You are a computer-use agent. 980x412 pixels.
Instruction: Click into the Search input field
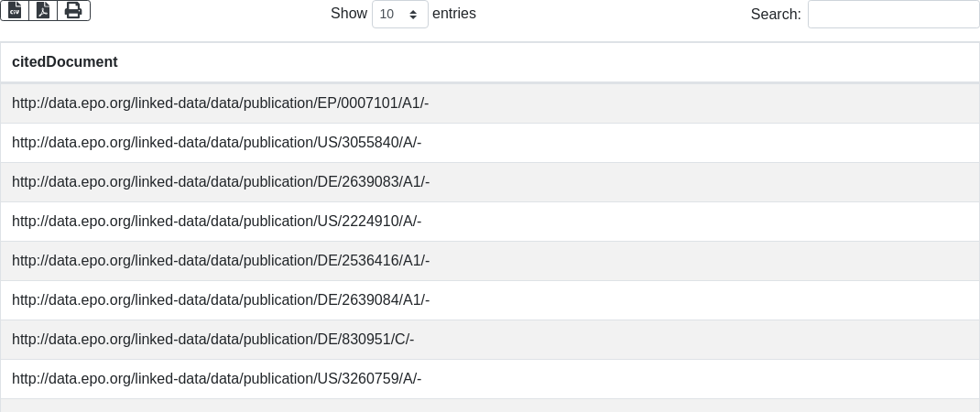pyautogui.click(x=893, y=14)
